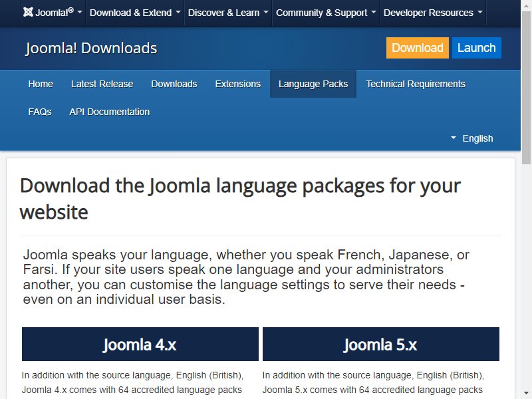
Task: Open Technical Requirements page
Action: [x=416, y=84]
